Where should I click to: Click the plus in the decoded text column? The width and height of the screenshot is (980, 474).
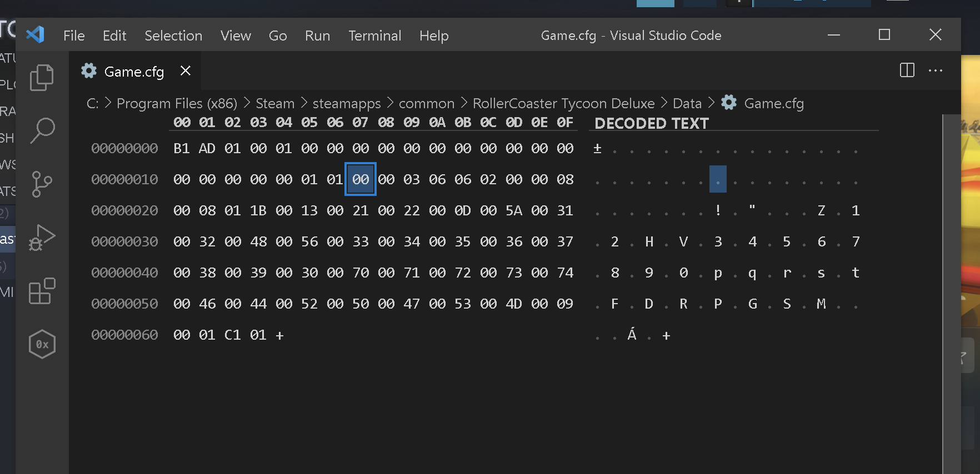click(666, 335)
